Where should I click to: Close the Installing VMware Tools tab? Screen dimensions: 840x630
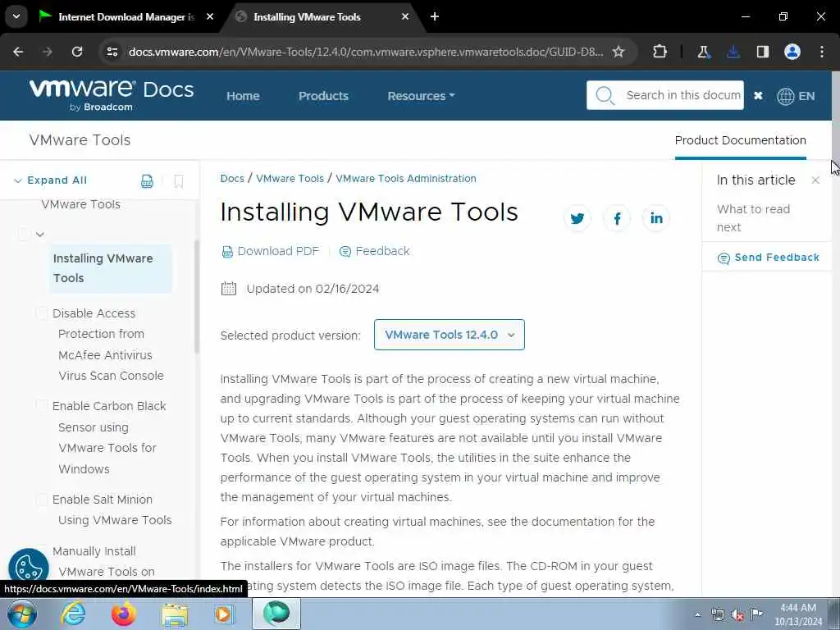click(405, 16)
